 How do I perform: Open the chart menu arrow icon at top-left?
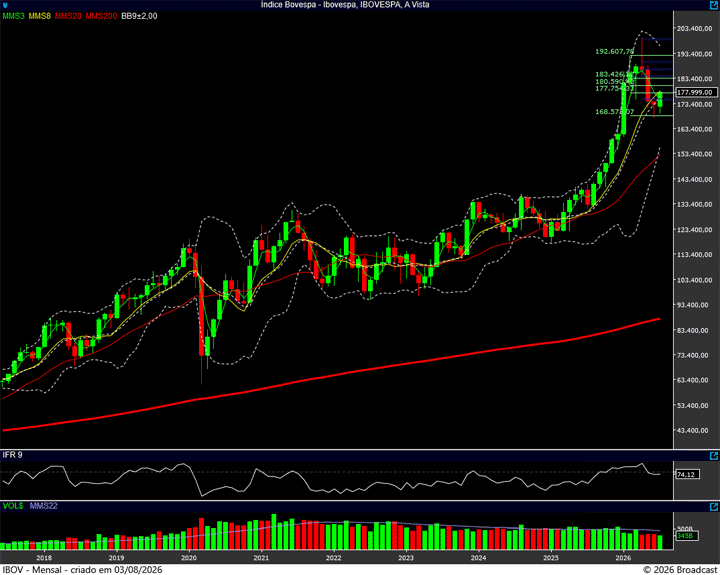(x=5, y=5)
